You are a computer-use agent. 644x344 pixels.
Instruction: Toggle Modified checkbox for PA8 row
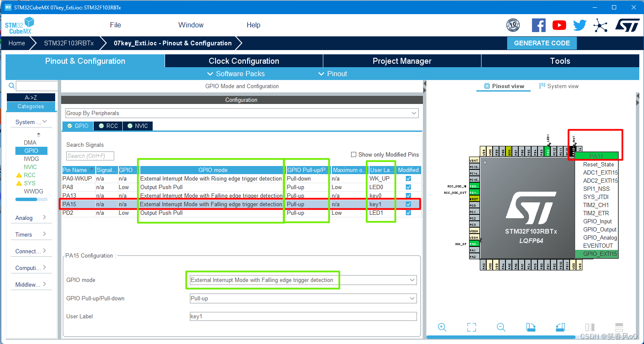(408, 187)
